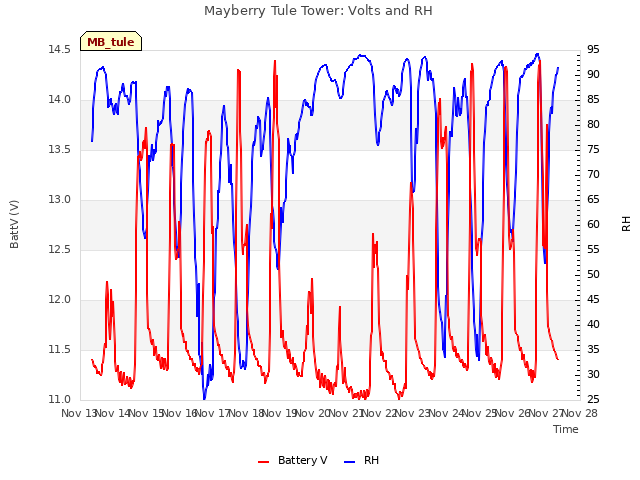Click the 11.5 left axis value
This screenshot has height=480, width=640.
60,349
